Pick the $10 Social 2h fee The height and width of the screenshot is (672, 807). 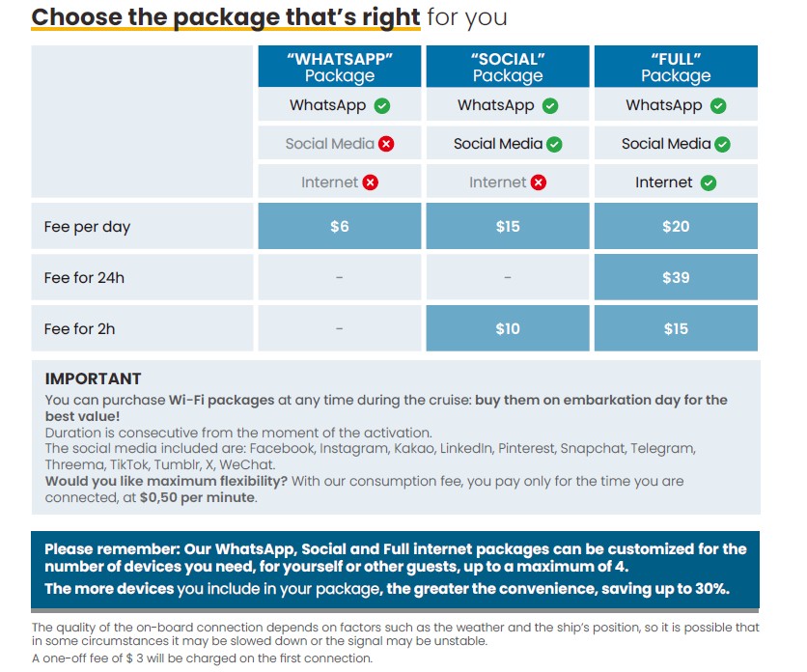[508, 329]
